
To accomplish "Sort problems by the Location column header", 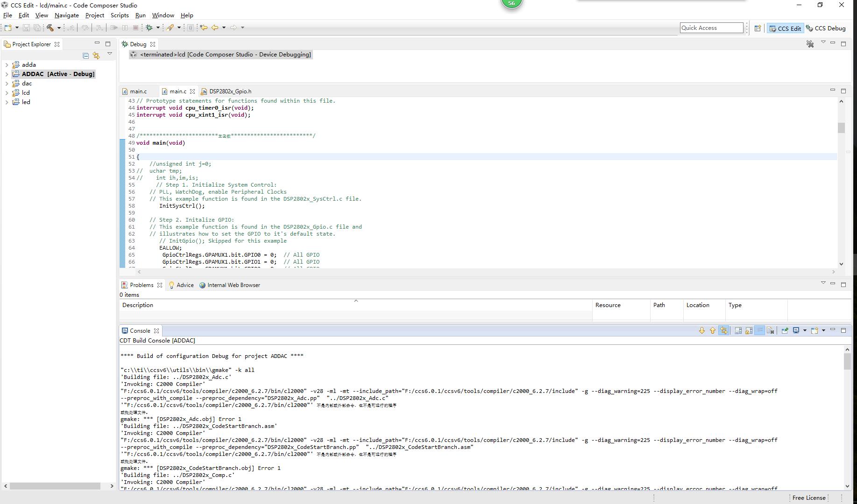I will click(x=704, y=305).
